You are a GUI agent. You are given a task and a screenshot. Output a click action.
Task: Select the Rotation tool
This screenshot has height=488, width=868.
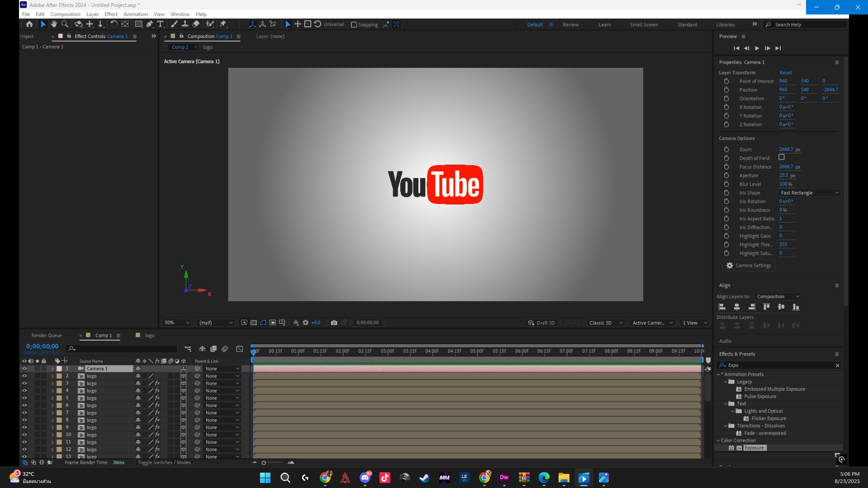(114, 24)
